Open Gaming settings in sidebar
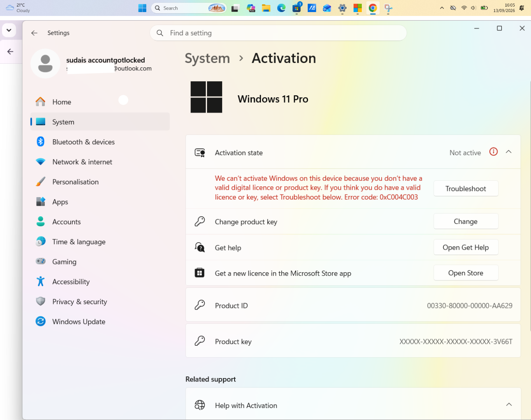The height and width of the screenshot is (420, 531). tap(100, 262)
